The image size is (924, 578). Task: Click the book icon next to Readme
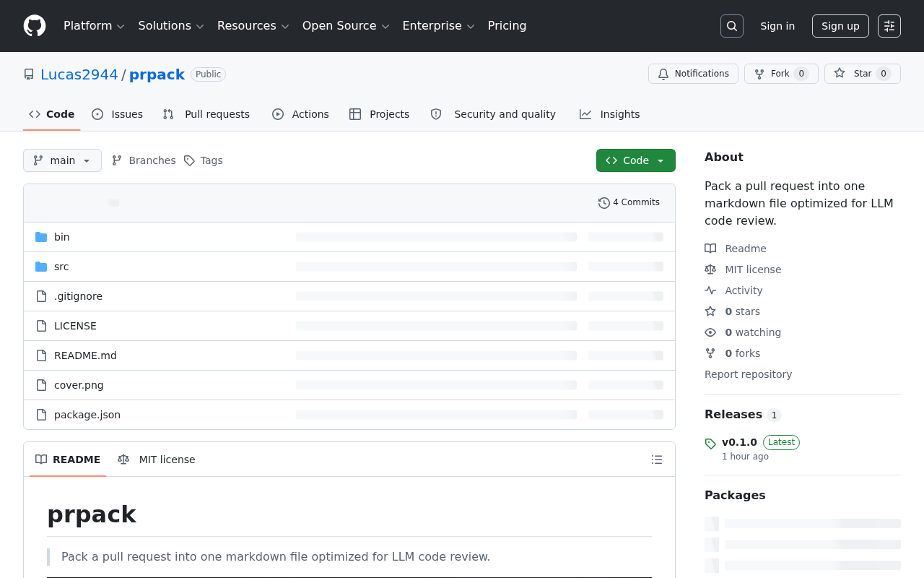[710, 249]
